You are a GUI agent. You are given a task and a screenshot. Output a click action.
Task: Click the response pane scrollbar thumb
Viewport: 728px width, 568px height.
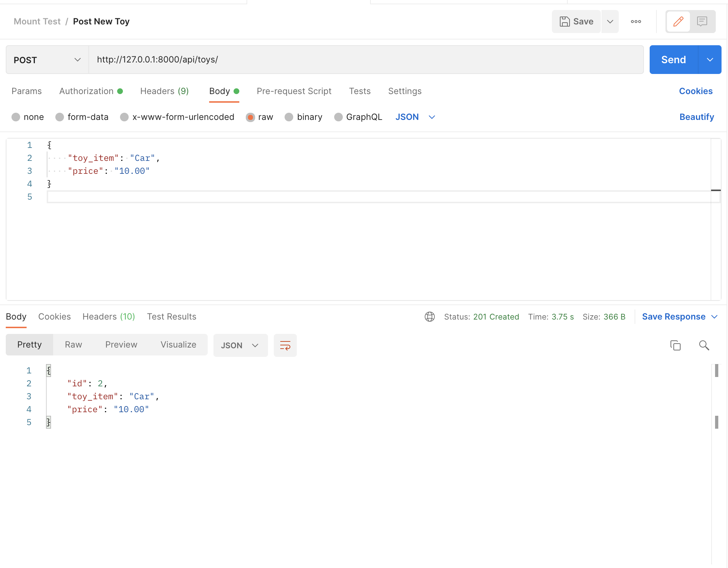716,371
